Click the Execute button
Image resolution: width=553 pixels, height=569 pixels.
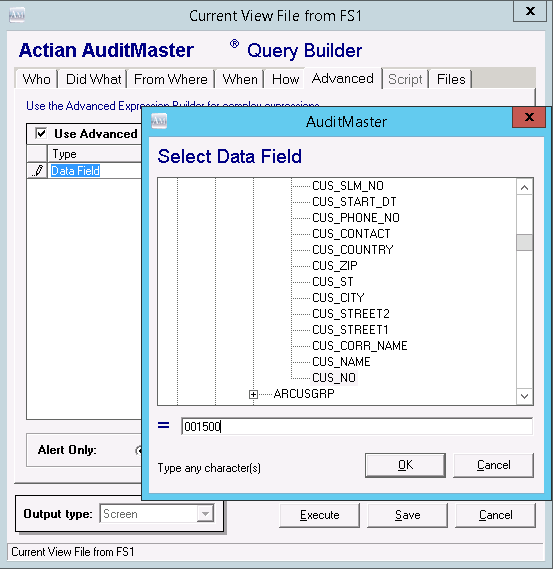pos(319,515)
